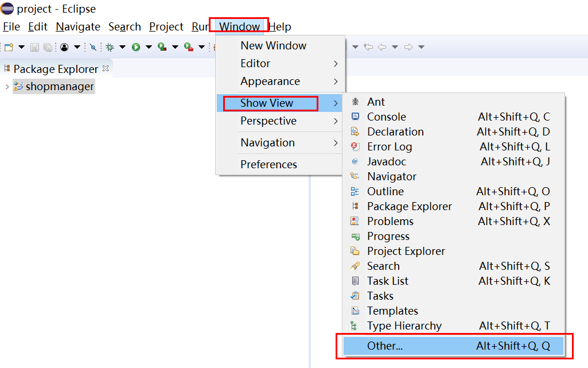Open the Editor submenu
This screenshot has width=588, height=368.
point(280,63)
